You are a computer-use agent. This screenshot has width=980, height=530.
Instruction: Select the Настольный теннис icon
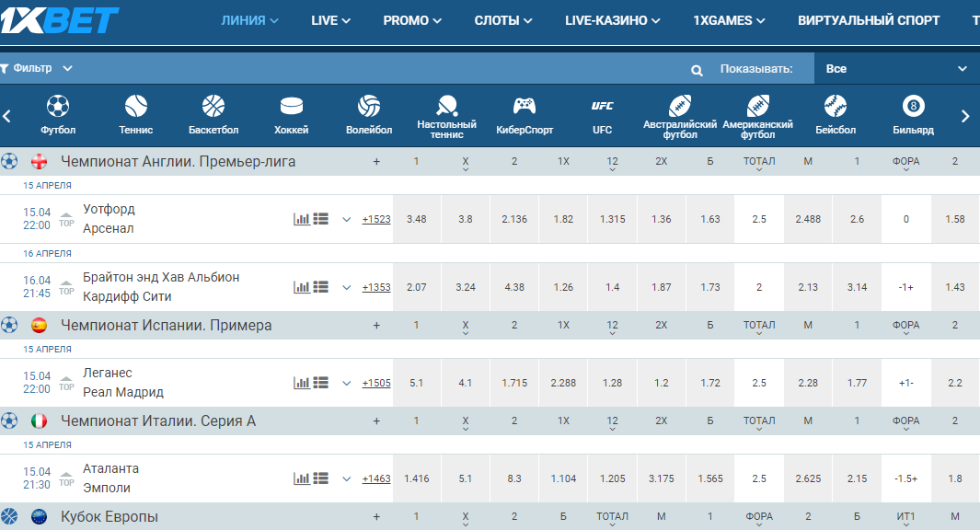point(447,106)
